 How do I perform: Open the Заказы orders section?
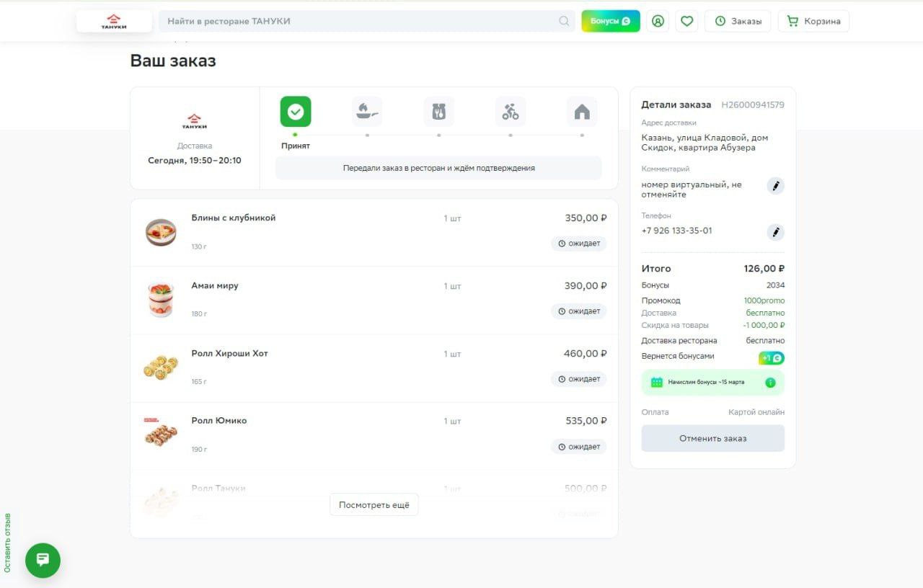[738, 22]
